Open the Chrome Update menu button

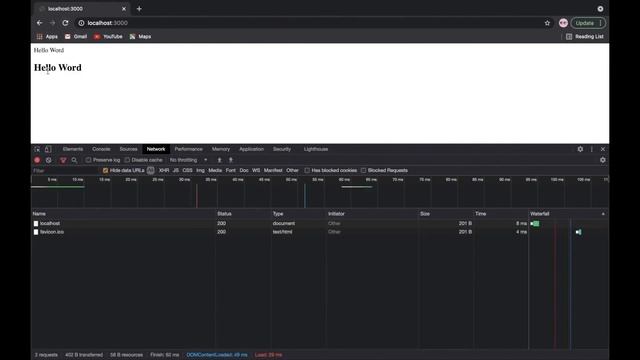(x=588, y=23)
